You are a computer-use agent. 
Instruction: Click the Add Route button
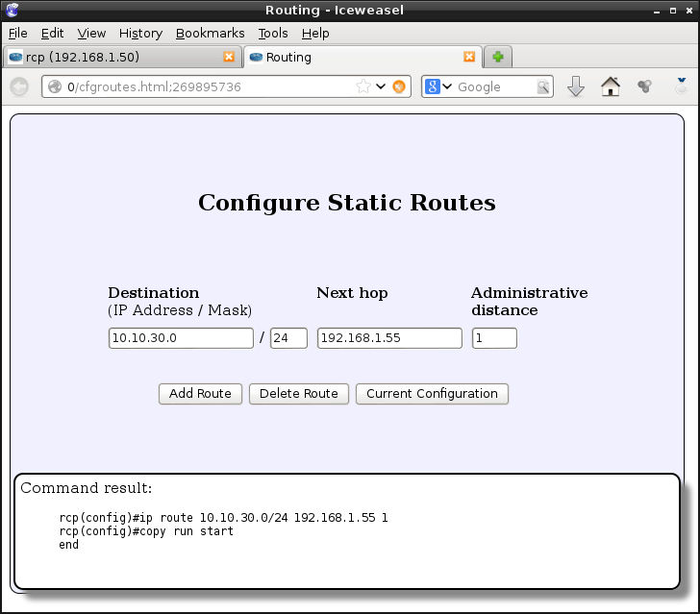(x=200, y=394)
